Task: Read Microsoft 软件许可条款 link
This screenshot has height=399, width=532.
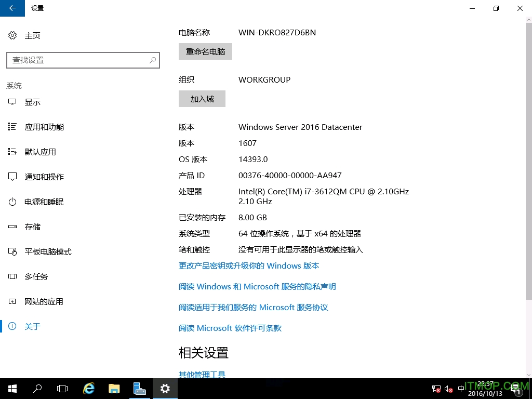Action: tap(230, 328)
